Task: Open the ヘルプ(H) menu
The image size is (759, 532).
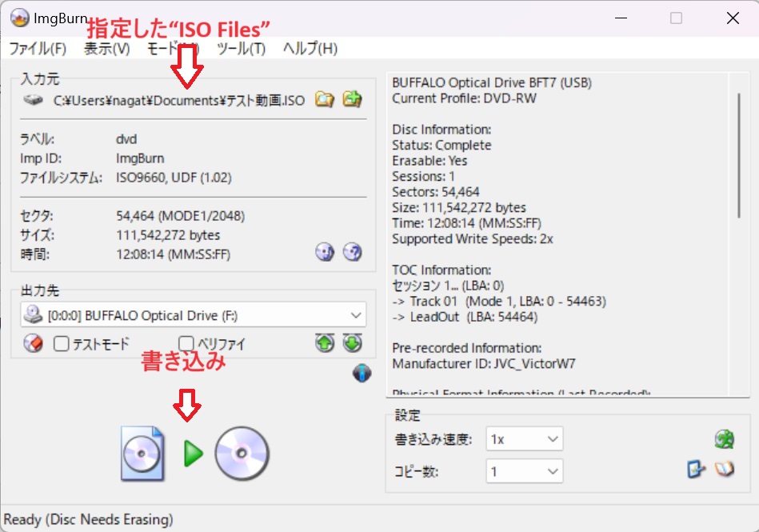Action: (310, 49)
